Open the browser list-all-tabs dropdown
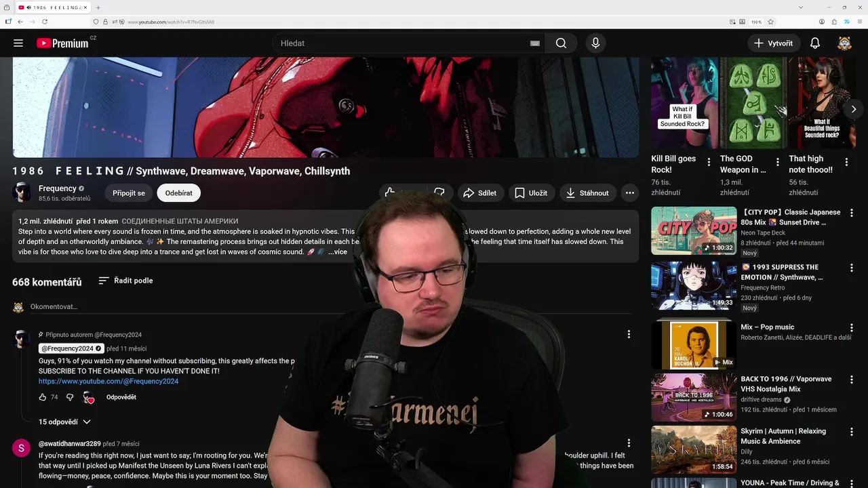 pos(801,7)
